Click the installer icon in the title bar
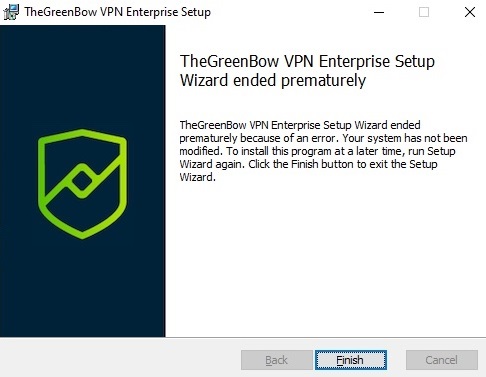 [x=11, y=12]
